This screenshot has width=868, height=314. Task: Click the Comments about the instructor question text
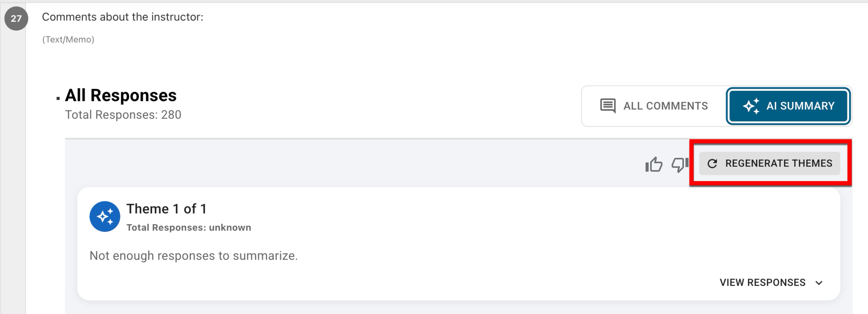(123, 17)
